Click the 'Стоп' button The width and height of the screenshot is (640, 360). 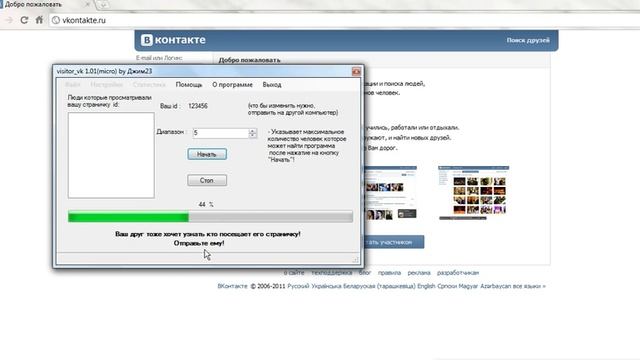point(207,180)
